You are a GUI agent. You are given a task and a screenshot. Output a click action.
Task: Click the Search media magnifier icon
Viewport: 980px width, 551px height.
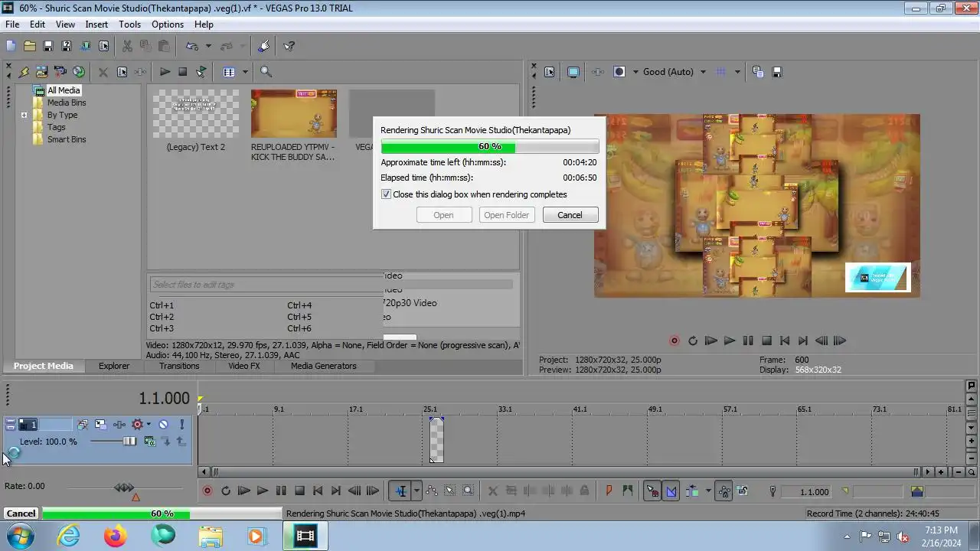(266, 72)
